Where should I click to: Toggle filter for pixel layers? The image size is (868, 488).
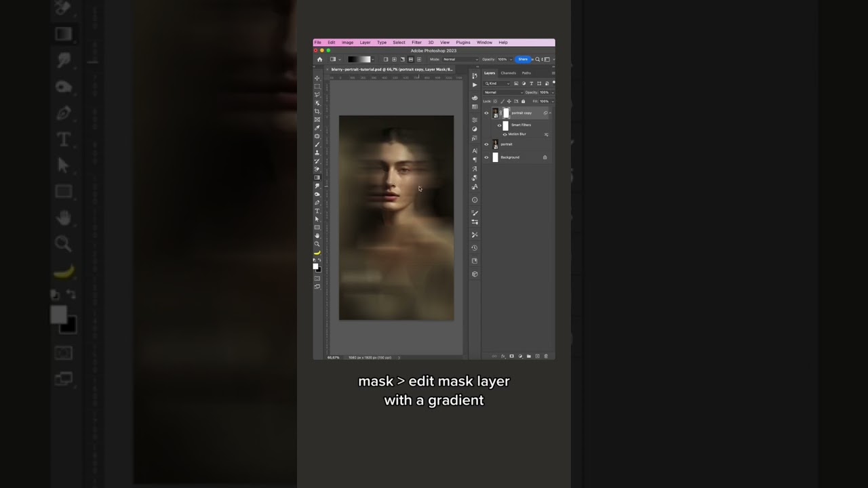pos(516,83)
